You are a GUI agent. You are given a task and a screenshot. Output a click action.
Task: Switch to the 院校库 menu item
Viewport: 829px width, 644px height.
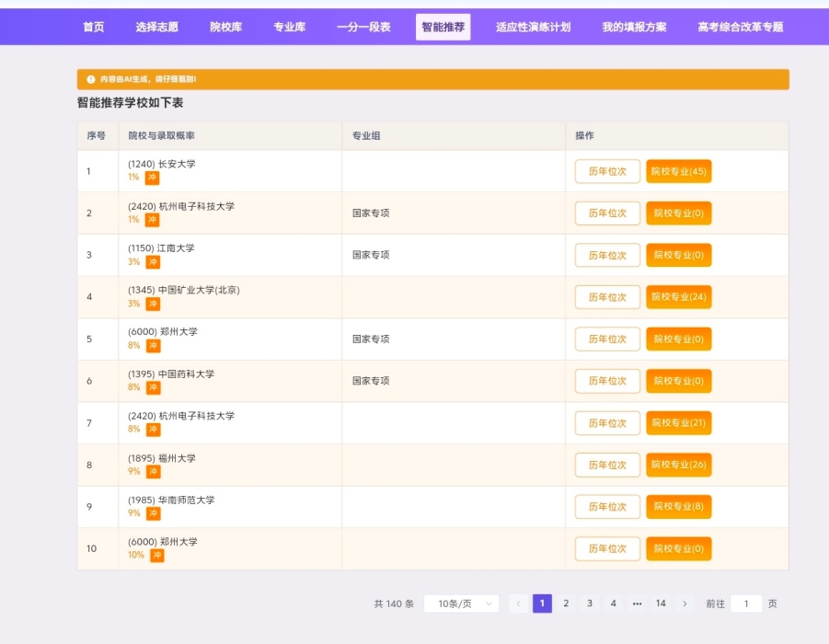pyautogui.click(x=225, y=28)
